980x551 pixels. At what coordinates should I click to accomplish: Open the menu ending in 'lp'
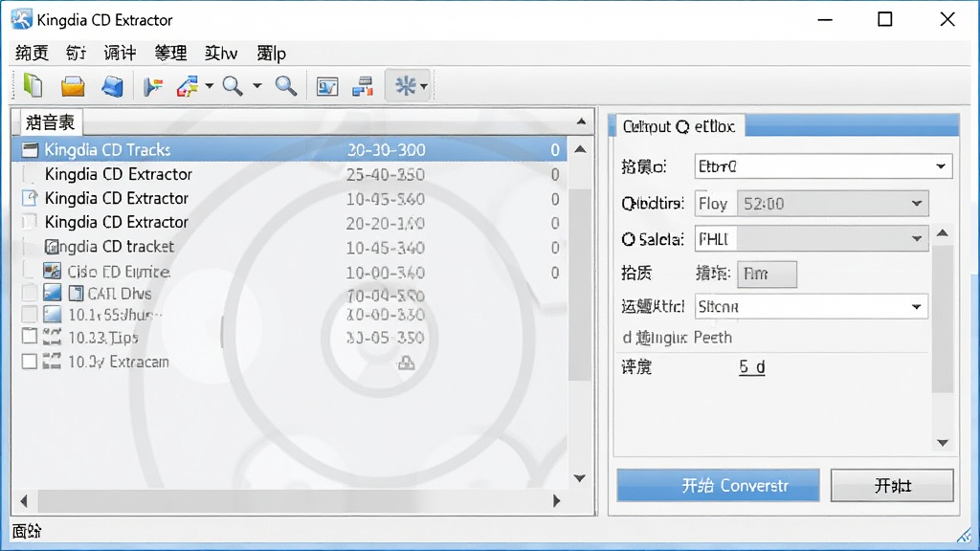(271, 54)
